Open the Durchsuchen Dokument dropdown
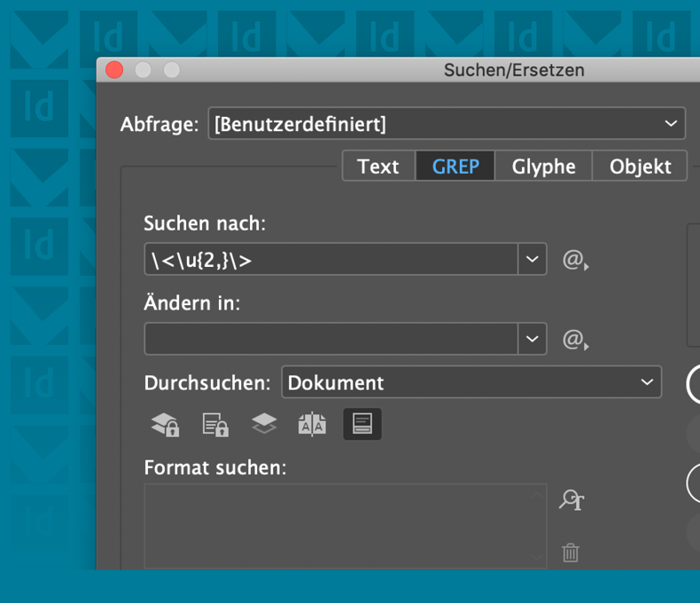The image size is (700, 603). tap(471, 382)
